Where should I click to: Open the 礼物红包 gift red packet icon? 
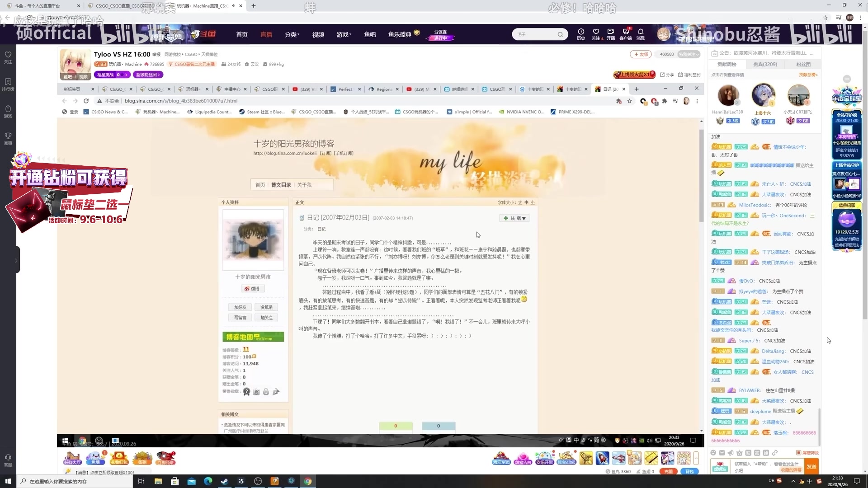(x=119, y=458)
